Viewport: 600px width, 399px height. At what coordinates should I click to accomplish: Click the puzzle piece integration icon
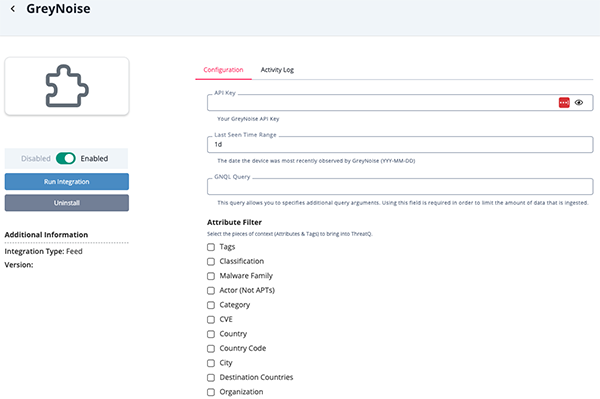point(67,86)
